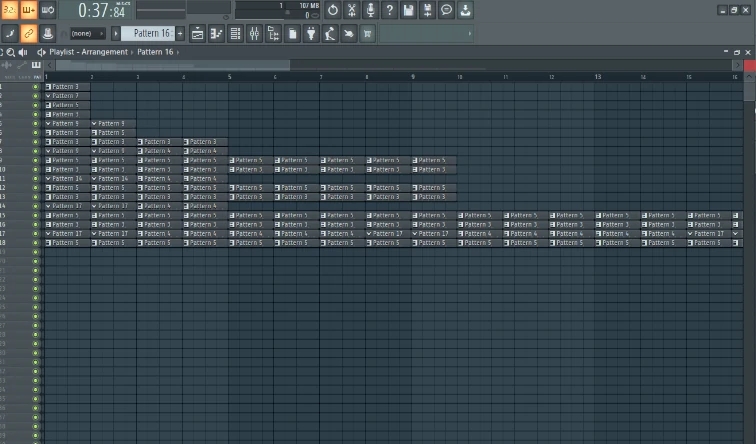Select the Pattern 3 clip on track 1

[66, 87]
